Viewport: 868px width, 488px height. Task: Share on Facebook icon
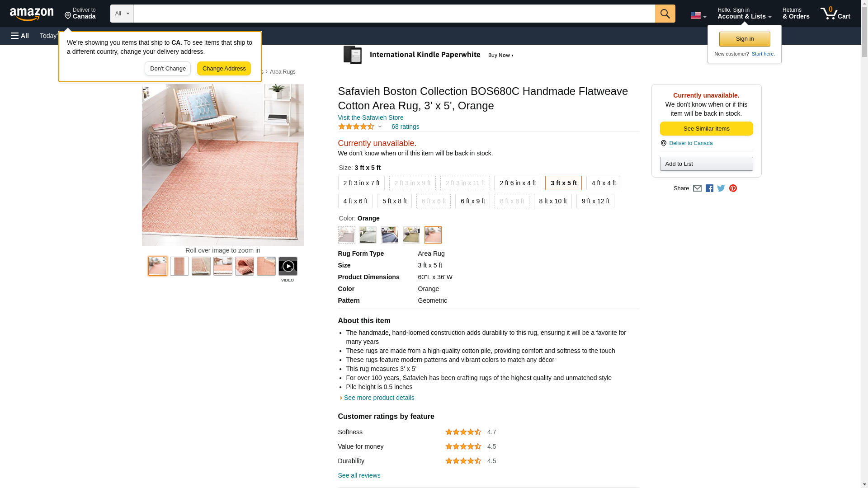click(709, 188)
